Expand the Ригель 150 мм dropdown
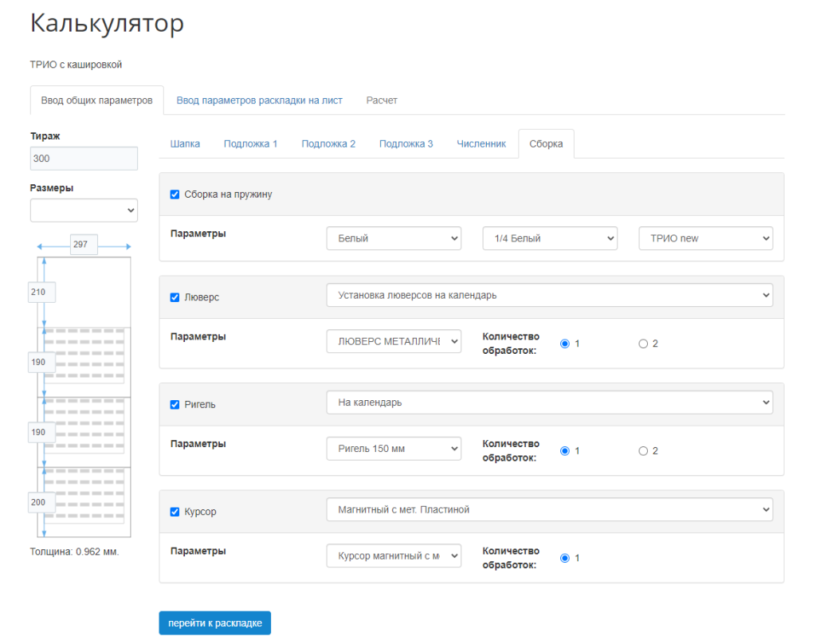Viewport: 816px width, 644px height. pos(394,449)
